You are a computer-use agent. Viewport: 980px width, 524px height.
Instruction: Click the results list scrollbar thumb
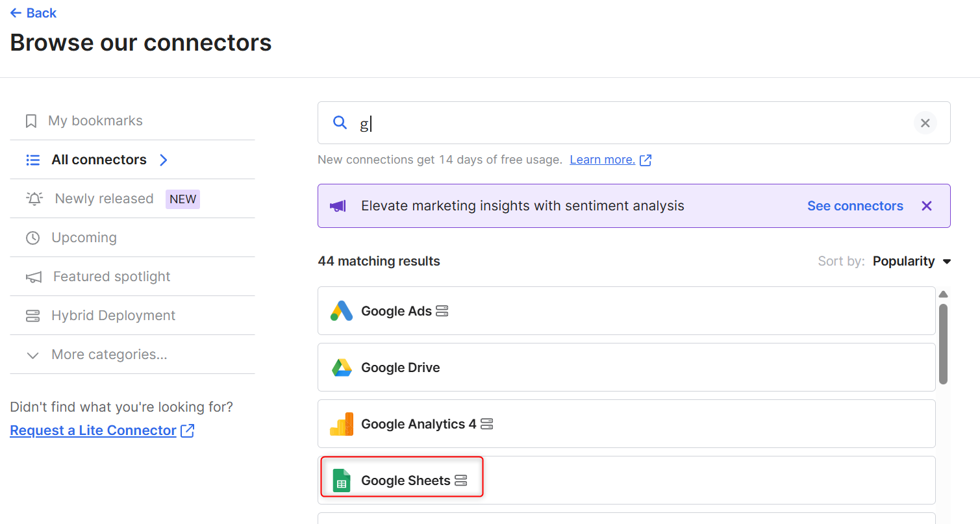pyautogui.click(x=943, y=344)
